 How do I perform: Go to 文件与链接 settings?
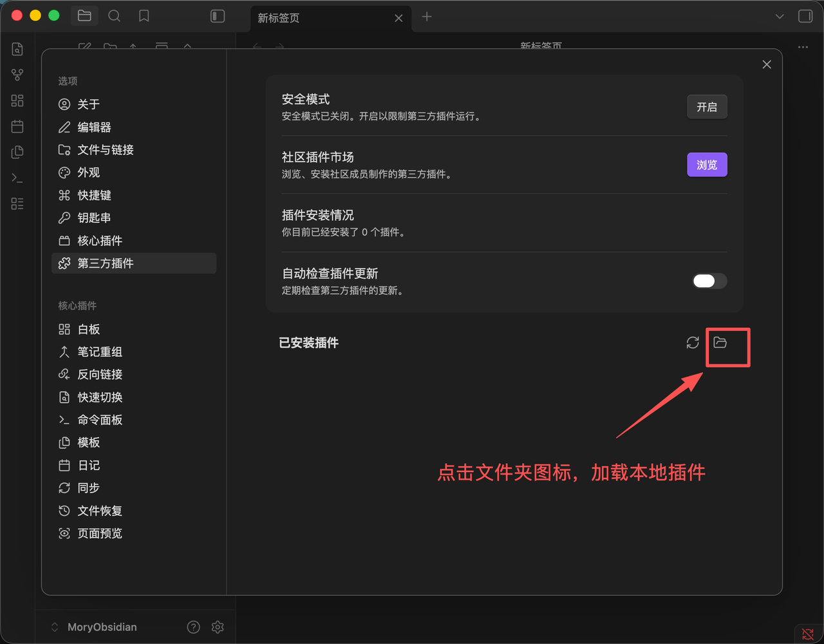[x=134, y=149]
